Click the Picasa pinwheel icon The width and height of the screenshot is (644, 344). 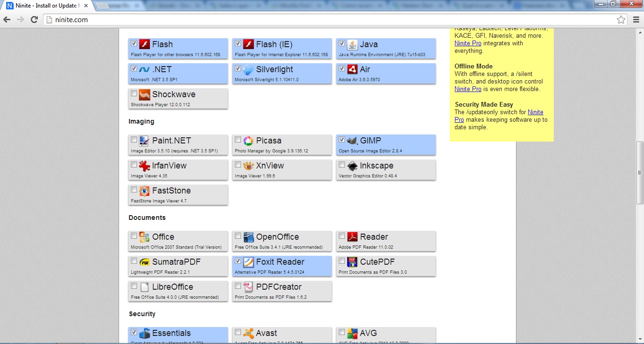pyautogui.click(x=249, y=141)
